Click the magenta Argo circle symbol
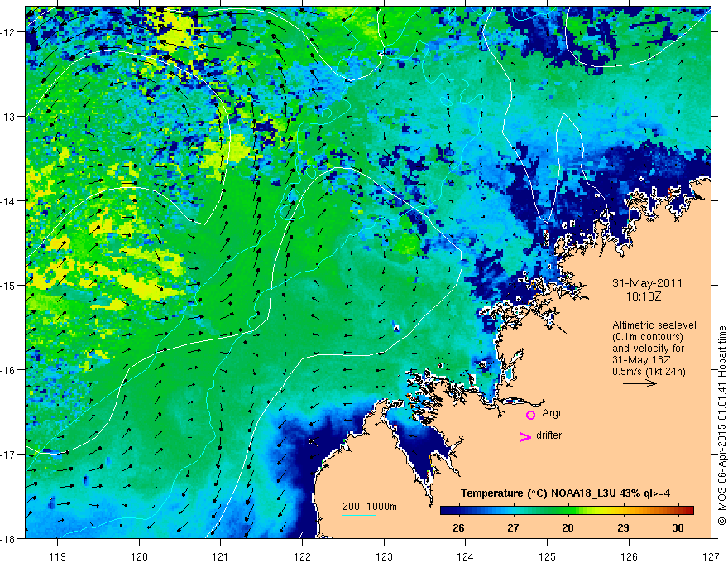 pos(530,415)
